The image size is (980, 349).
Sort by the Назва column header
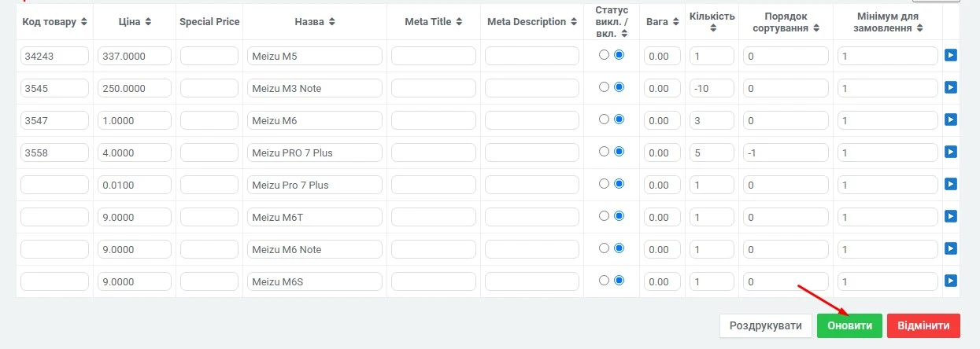315,22
